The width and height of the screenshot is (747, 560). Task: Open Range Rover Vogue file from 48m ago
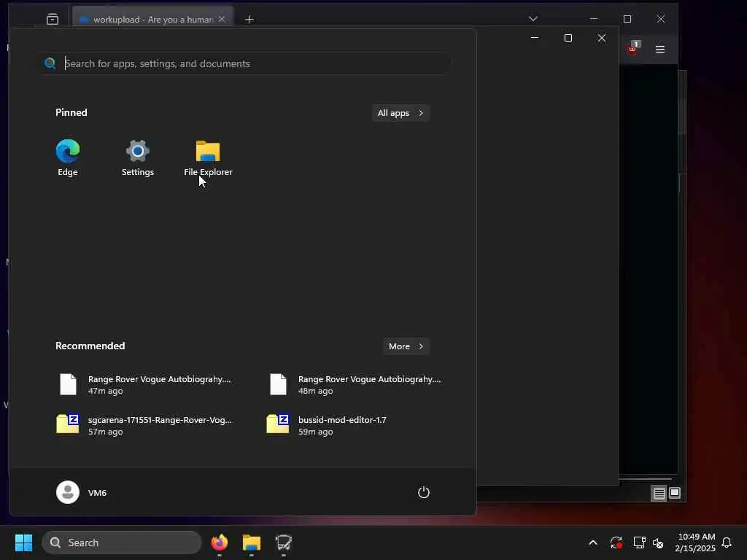point(355,384)
